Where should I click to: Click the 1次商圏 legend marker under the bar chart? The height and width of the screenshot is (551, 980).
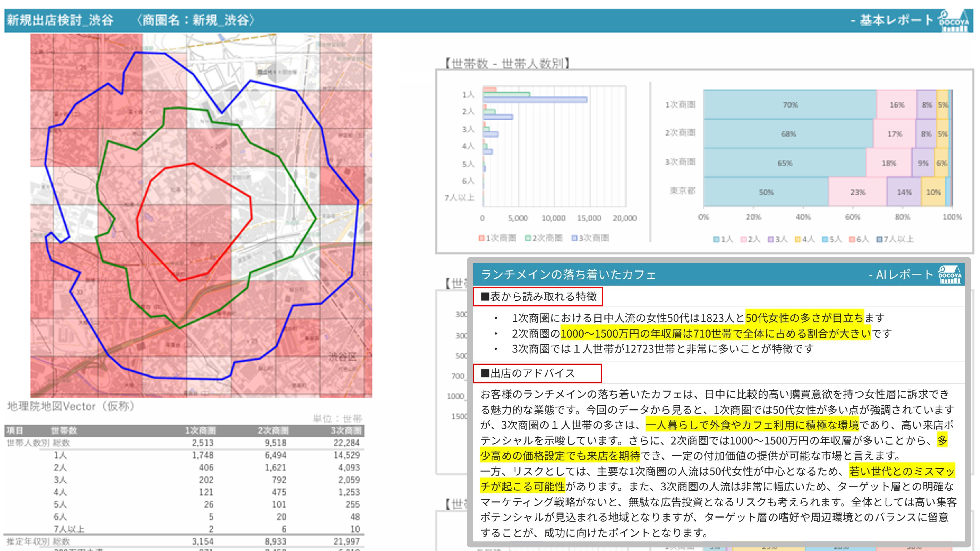point(482,238)
